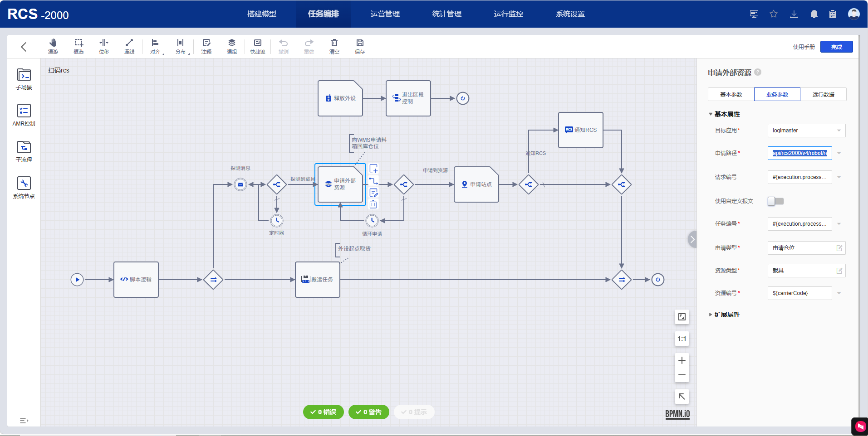Focus the 申请路径 input field

click(x=800, y=153)
